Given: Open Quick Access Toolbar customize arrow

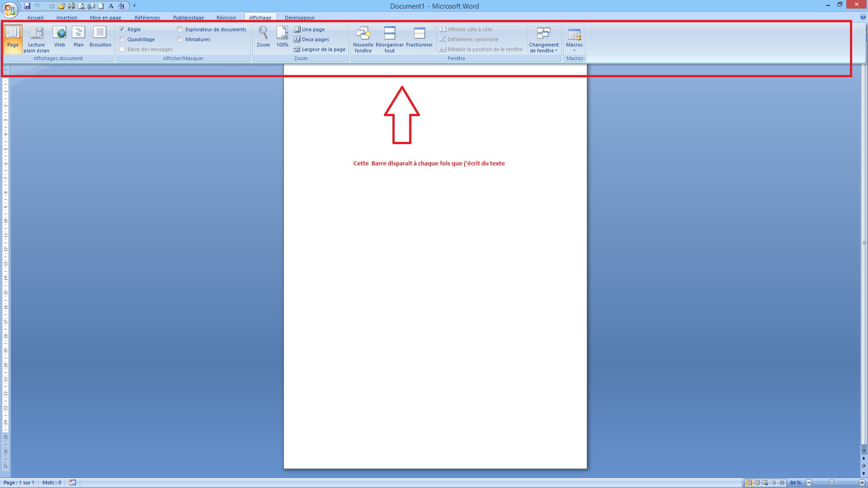Looking at the screenshot, I should coord(134,6).
